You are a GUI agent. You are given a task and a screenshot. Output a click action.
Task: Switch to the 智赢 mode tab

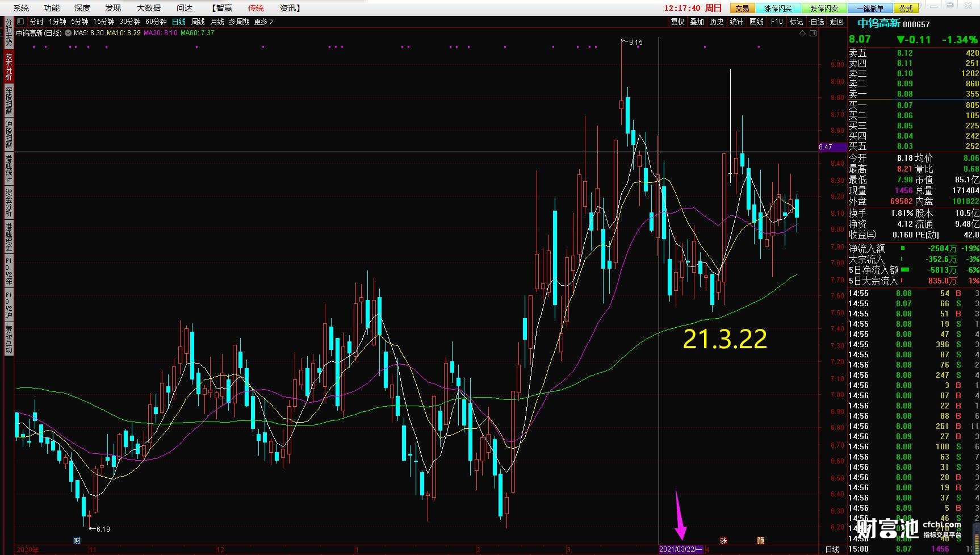(x=222, y=8)
